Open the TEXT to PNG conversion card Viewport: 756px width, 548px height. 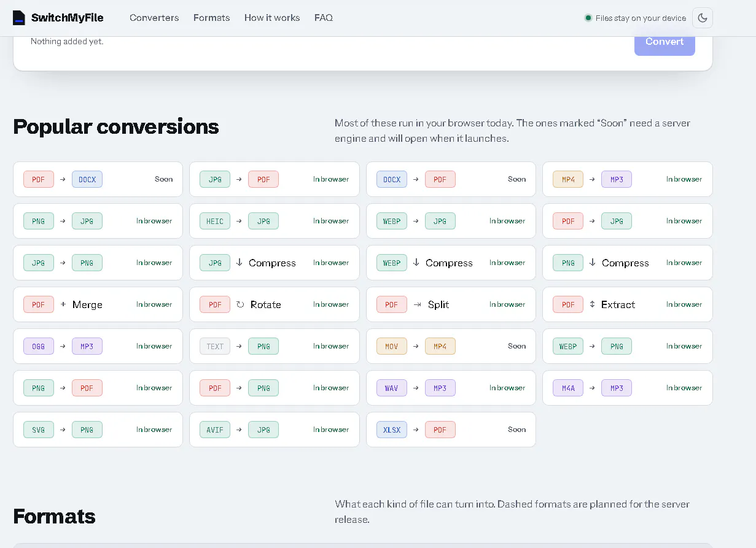click(275, 346)
